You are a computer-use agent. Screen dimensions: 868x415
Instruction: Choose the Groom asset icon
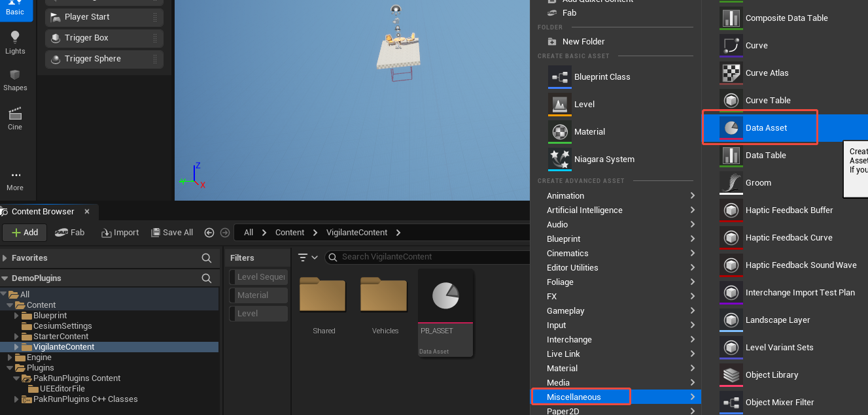[x=731, y=183]
